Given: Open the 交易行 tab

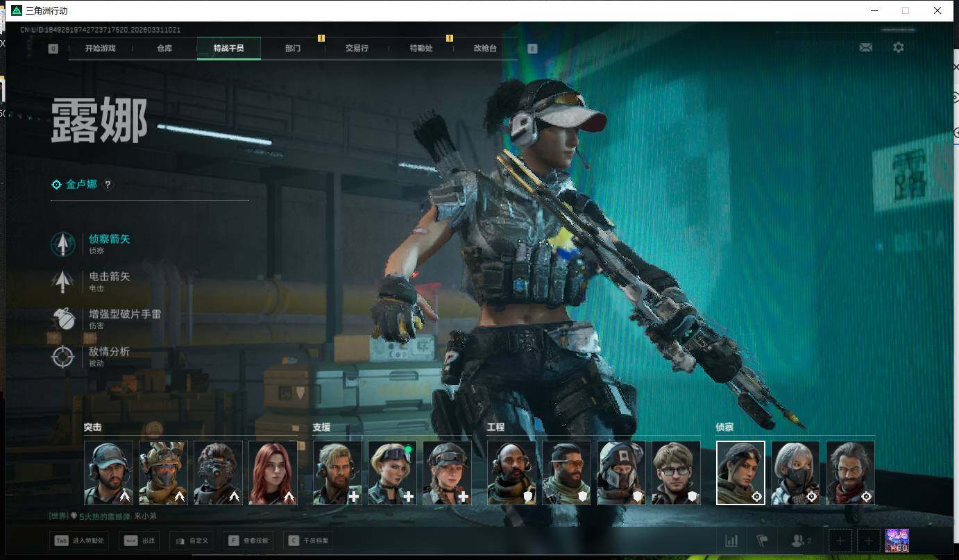Looking at the screenshot, I should [x=357, y=49].
